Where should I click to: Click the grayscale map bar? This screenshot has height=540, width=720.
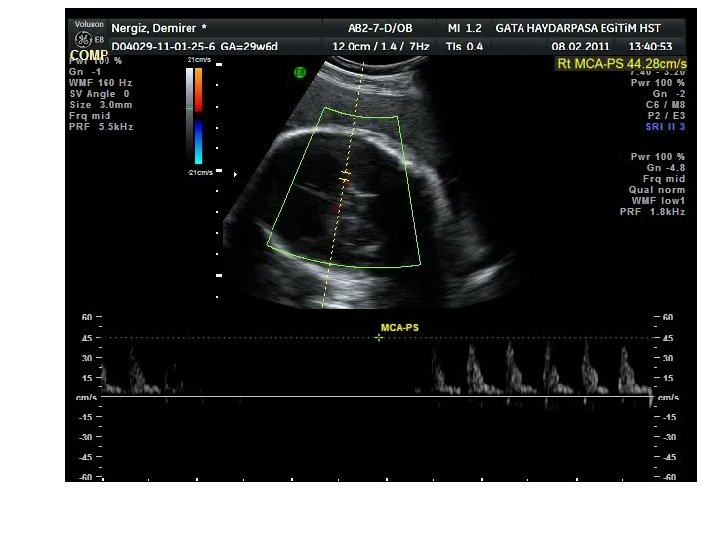(x=189, y=115)
